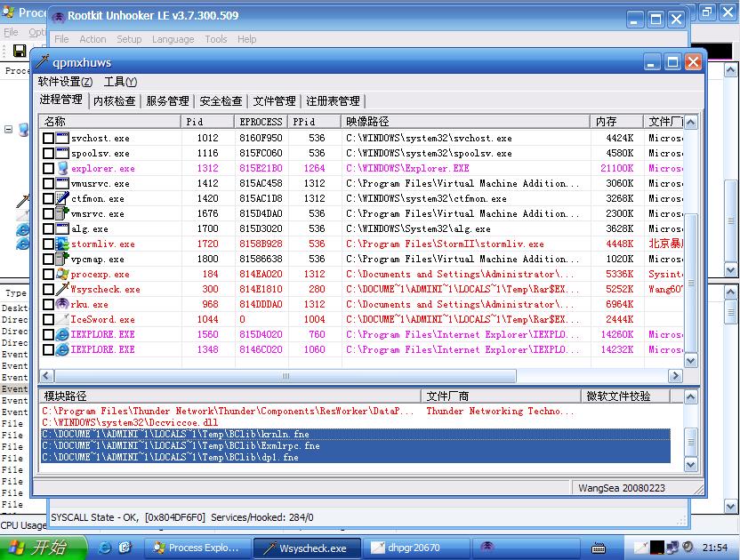Select the krnln.fne module row
740x560 pixels.
(x=356, y=434)
